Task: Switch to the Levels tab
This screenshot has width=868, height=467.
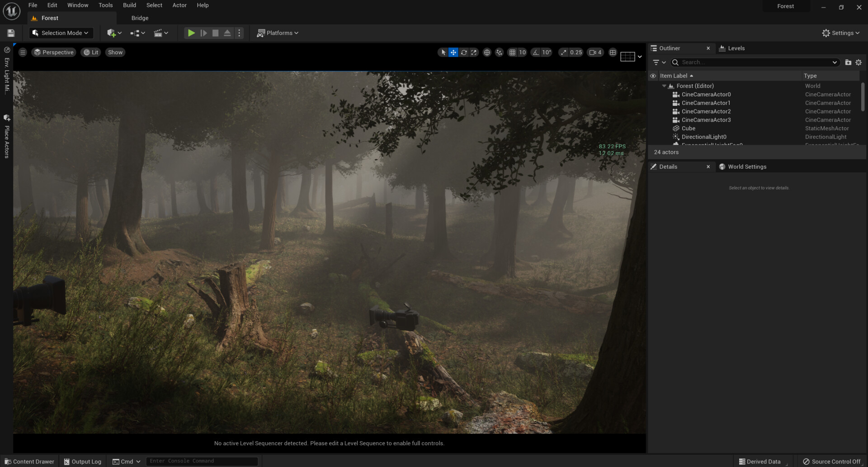Action: [732, 48]
